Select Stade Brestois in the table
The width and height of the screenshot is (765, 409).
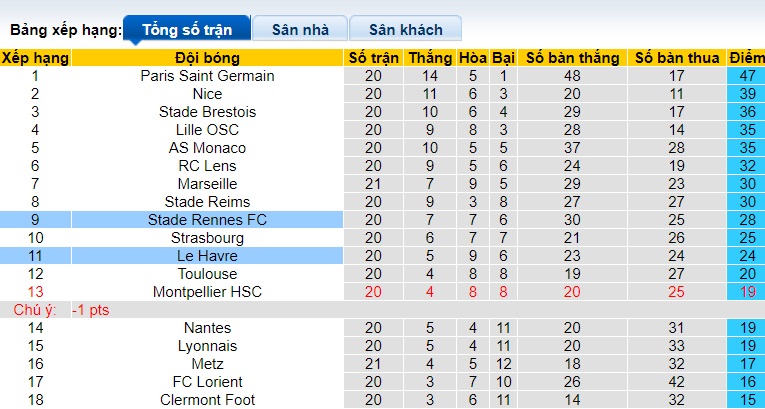[207, 112]
